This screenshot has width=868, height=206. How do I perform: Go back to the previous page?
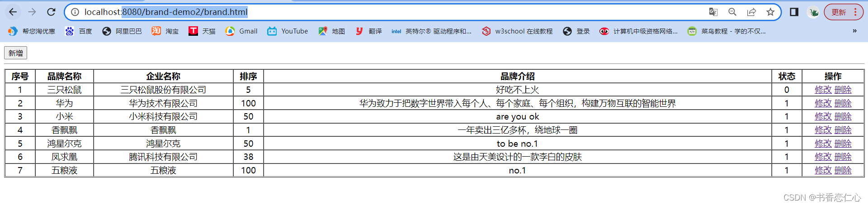coord(13,12)
